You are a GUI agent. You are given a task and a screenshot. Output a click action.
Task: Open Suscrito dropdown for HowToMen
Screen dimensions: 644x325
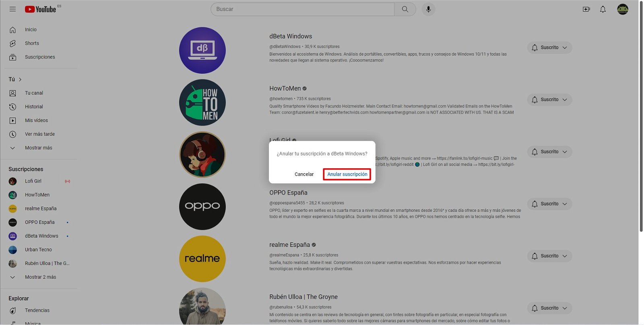pos(549,99)
